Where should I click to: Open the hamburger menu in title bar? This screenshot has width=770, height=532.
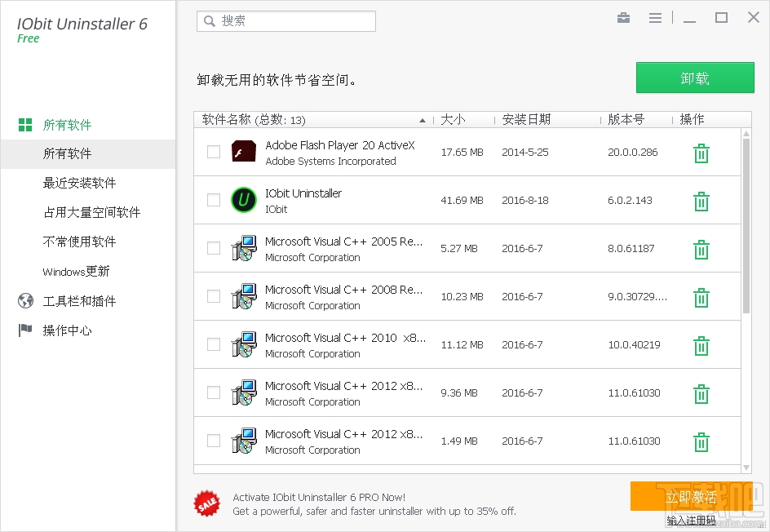point(655,17)
